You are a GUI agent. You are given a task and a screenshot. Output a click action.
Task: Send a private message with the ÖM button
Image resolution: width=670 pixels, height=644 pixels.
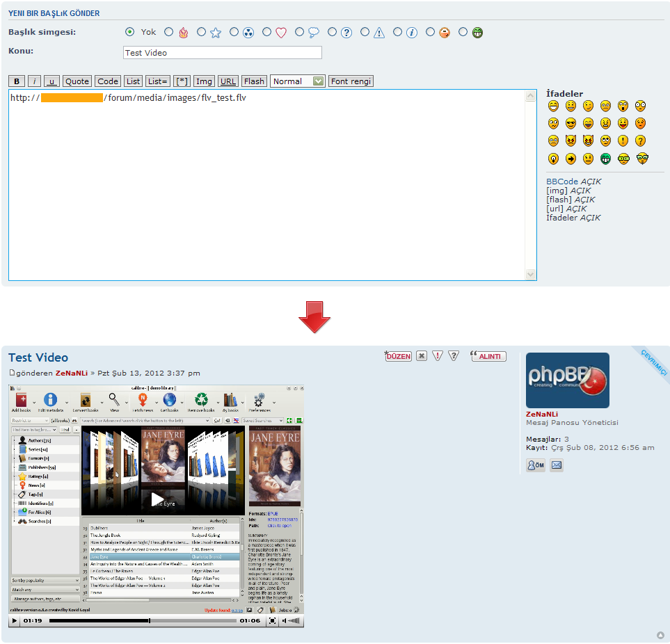[536, 465]
